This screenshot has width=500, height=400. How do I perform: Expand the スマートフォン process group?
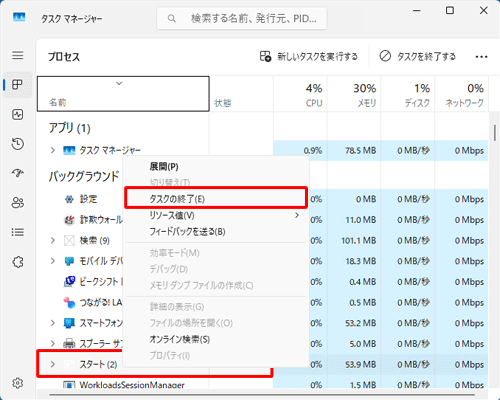pyautogui.click(x=52, y=323)
